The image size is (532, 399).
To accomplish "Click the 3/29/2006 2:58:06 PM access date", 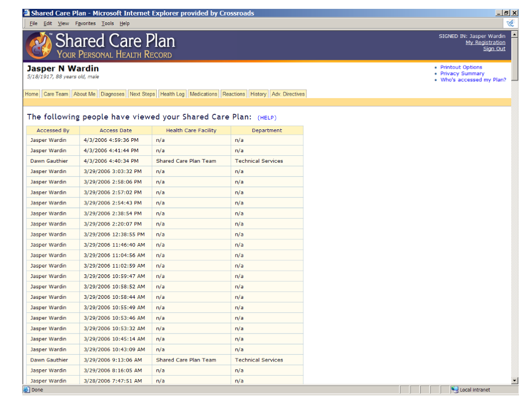I will click(x=113, y=182).
